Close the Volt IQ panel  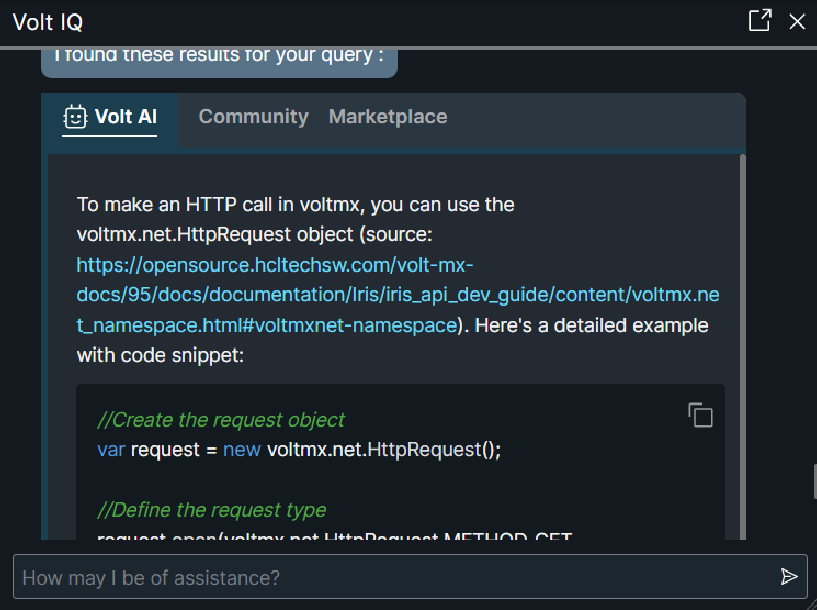pyautogui.click(x=797, y=22)
